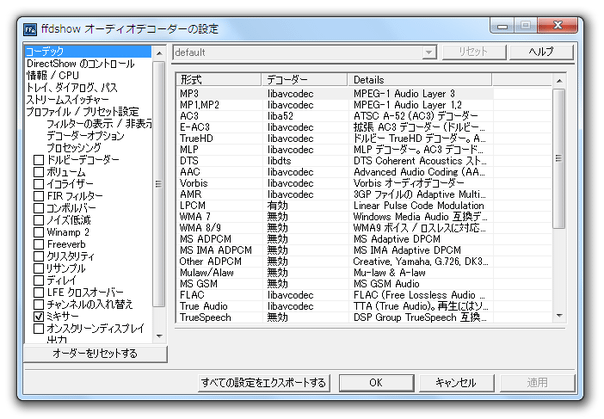The height and width of the screenshot is (419, 604).
Task: Select the E-AC3 row
Action: pos(335,127)
